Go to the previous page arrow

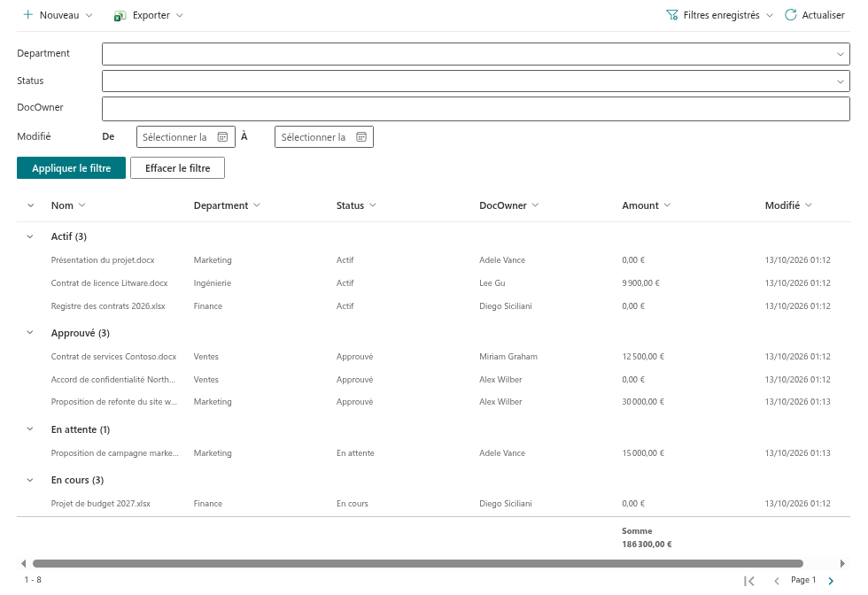[777, 581]
